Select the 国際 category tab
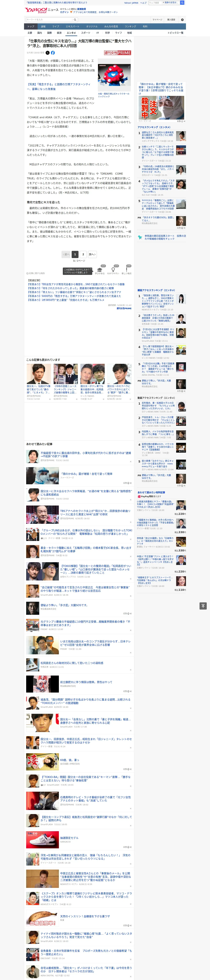210x980 pixels. point(49,33)
